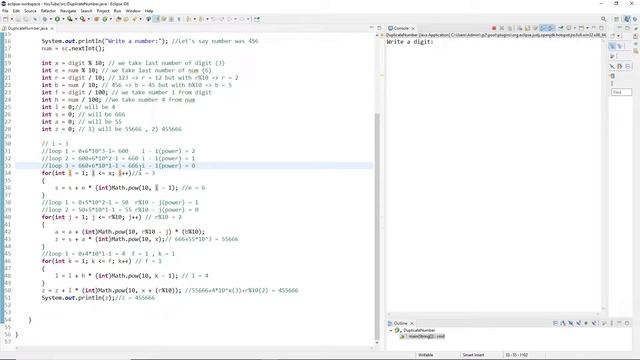Click the External Tools run icon
The height and width of the screenshot is (360, 640).
82,19
